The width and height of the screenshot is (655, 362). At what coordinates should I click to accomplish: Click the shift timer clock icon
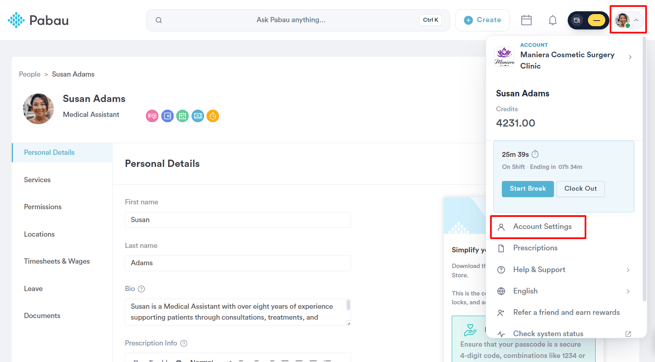pos(535,154)
